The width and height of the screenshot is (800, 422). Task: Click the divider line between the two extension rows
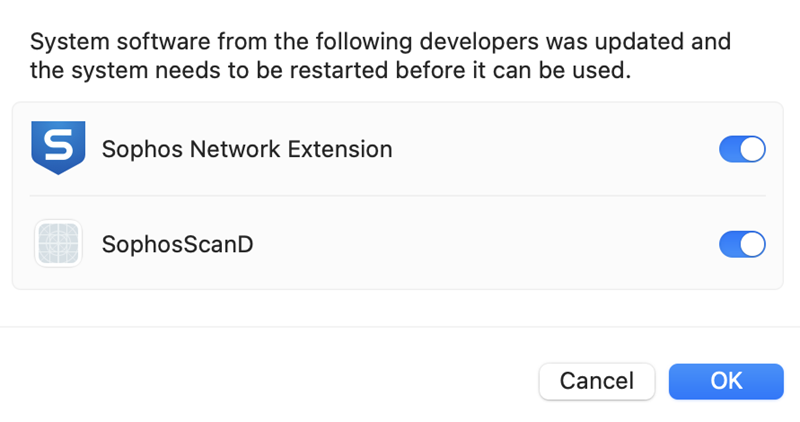pyautogui.click(x=398, y=196)
